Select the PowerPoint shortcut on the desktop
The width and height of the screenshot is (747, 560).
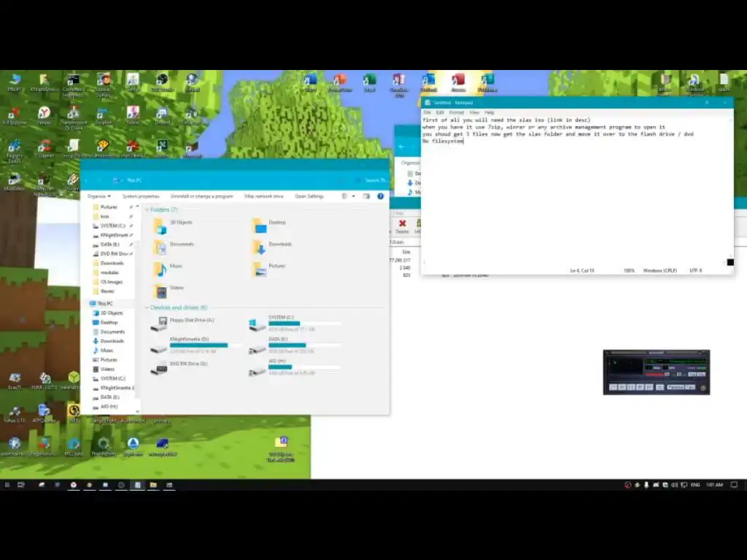coord(340,82)
